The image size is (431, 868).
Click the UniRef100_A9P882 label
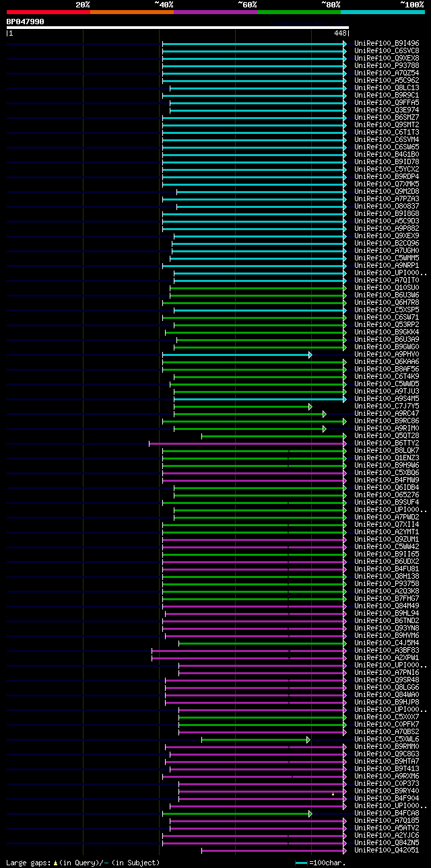(x=387, y=228)
